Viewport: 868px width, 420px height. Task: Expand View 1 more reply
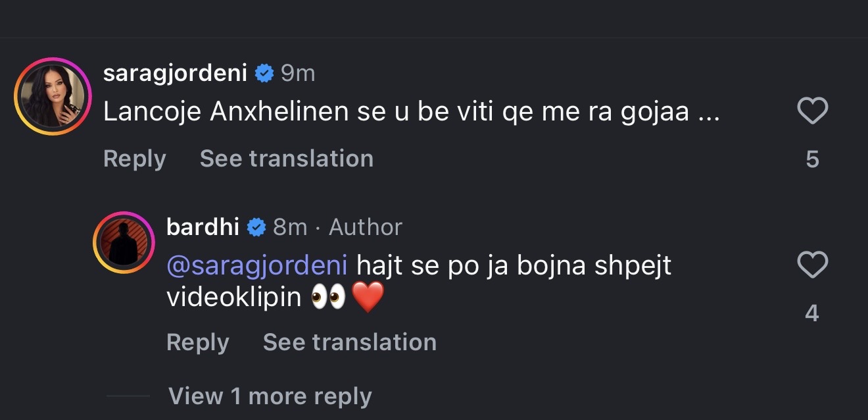click(270, 396)
